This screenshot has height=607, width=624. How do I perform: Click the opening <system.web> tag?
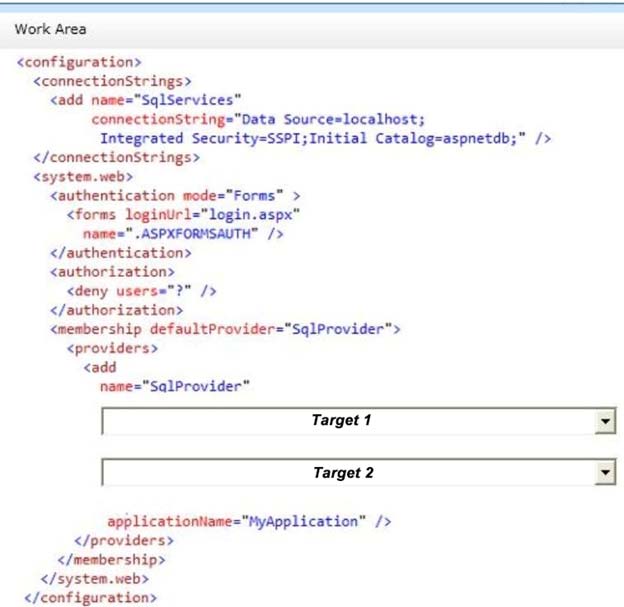pyautogui.click(x=83, y=177)
